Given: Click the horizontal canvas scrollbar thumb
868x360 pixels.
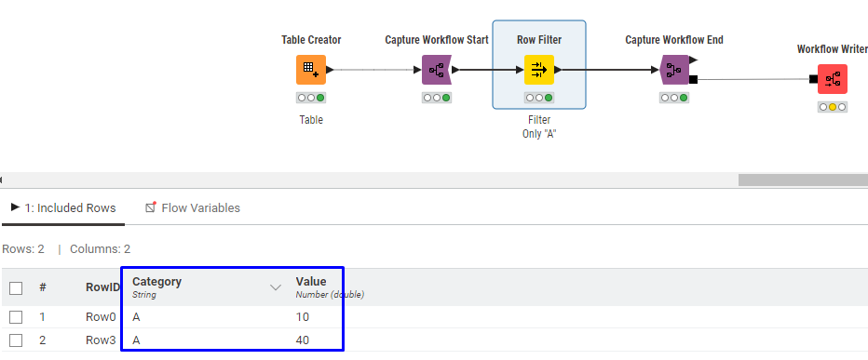Looking at the screenshot, I should 803,180.
